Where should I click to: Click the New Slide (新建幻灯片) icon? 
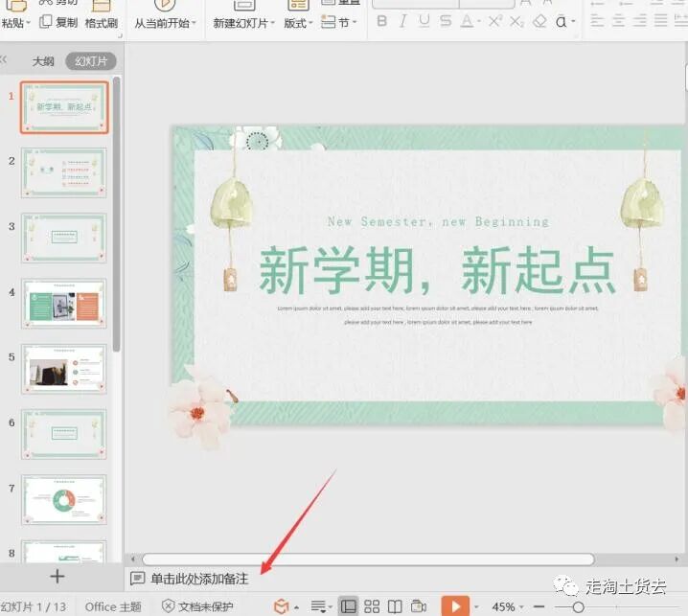pos(244,5)
